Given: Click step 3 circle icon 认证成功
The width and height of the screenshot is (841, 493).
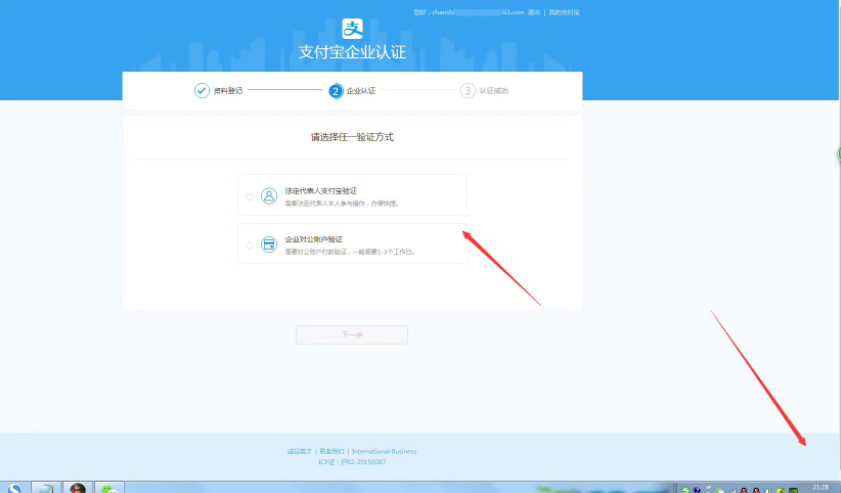Looking at the screenshot, I should [468, 91].
